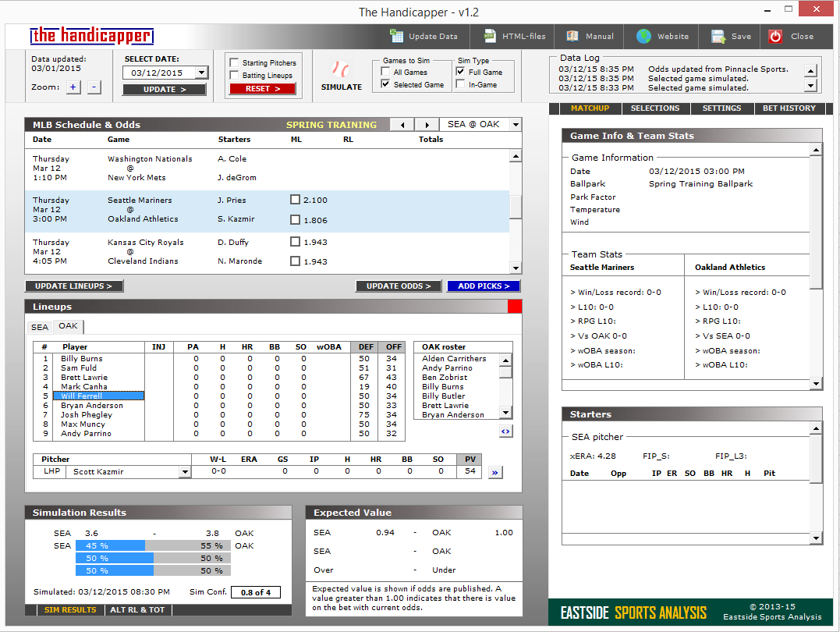This screenshot has height=632, width=840.
Task: Tick the Seattle Mariners 2.100 odds checkbox
Action: (295, 200)
